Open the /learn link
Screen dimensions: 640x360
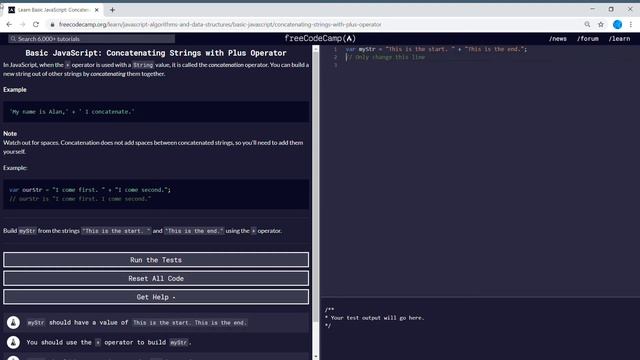tap(619, 39)
